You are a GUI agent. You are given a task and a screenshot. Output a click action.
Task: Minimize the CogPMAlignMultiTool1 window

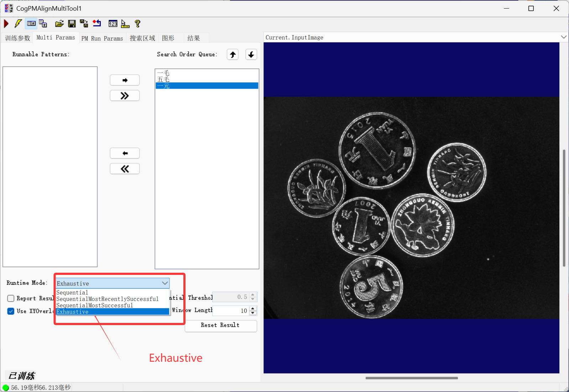click(507, 9)
